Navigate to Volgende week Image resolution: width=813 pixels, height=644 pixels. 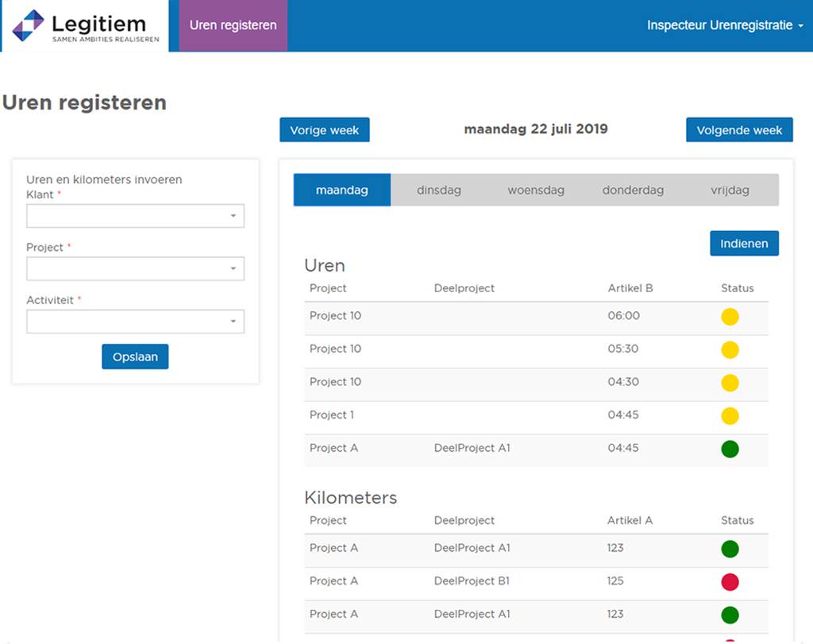click(739, 130)
